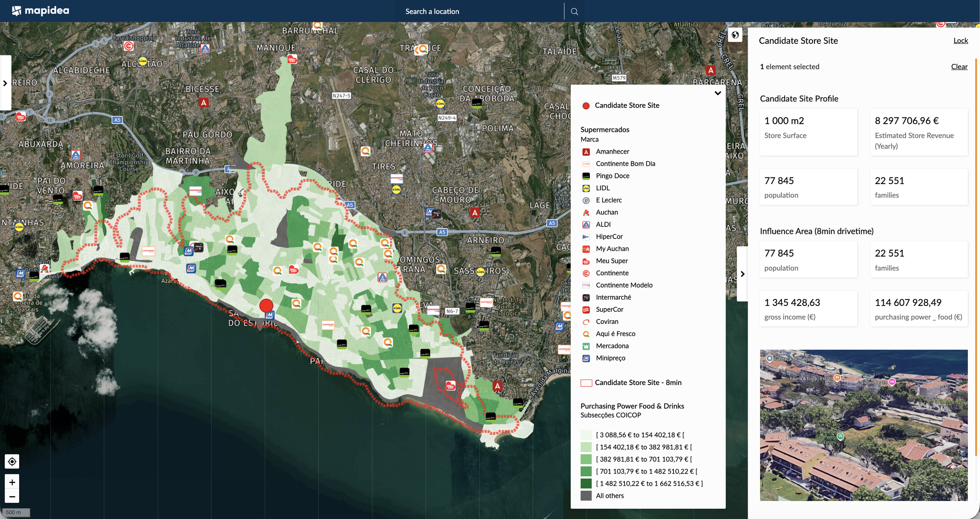
Task: Click the Mercadona legend icon
Action: click(586, 346)
